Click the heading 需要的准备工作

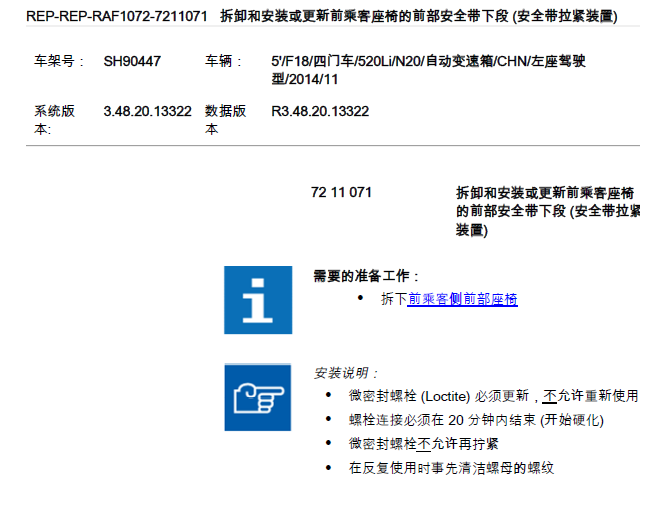[366, 276]
